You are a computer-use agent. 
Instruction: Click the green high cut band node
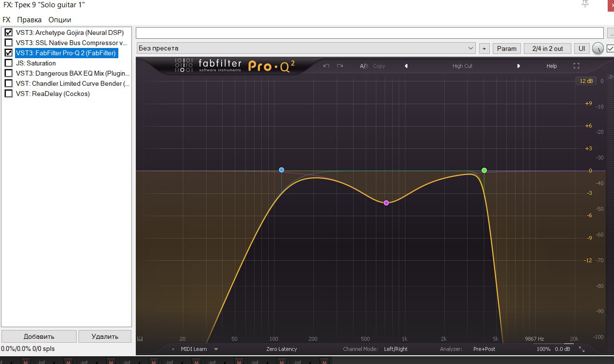coord(484,170)
